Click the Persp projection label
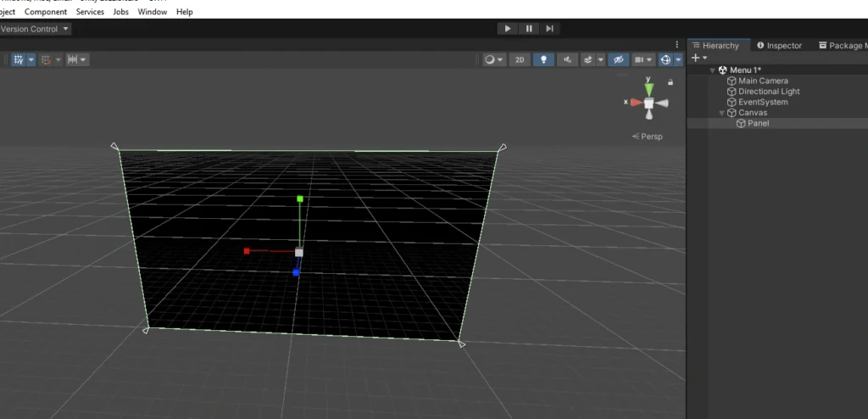The width and height of the screenshot is (868, 419). pyautogui.click(x=648, y=137)
